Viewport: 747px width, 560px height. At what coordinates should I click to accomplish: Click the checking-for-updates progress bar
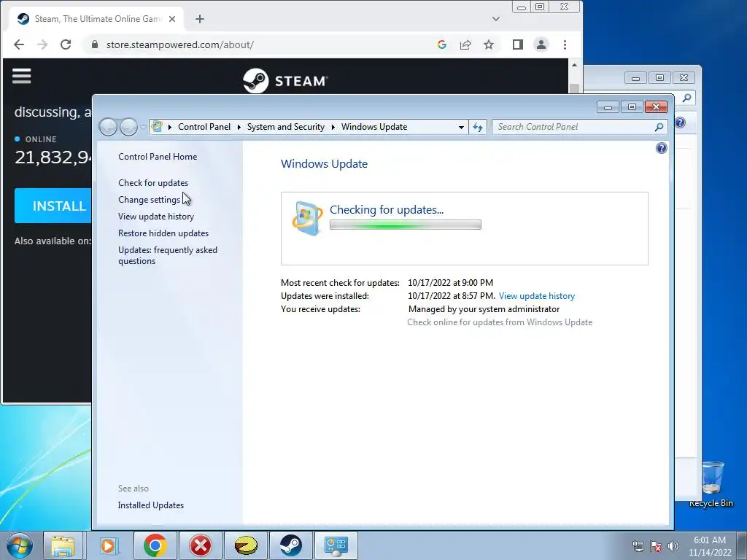pyautogui.click(x=406, y=225)
